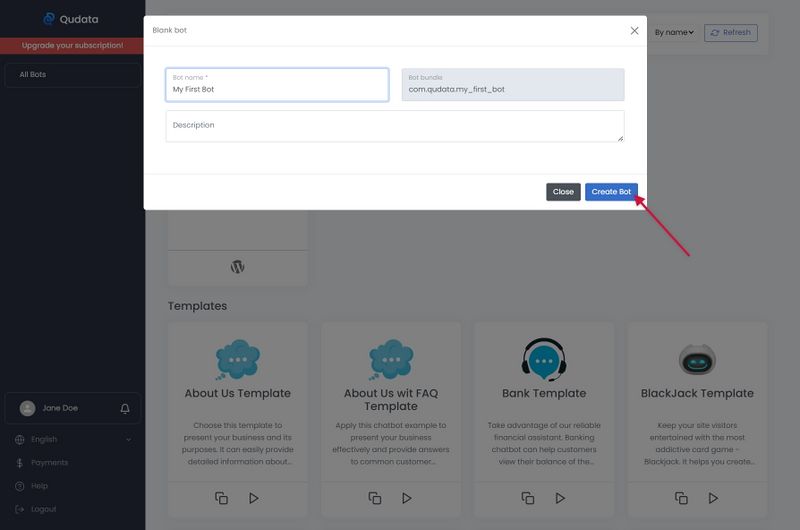Click the Jane Doe avatar image

(28, 408)
